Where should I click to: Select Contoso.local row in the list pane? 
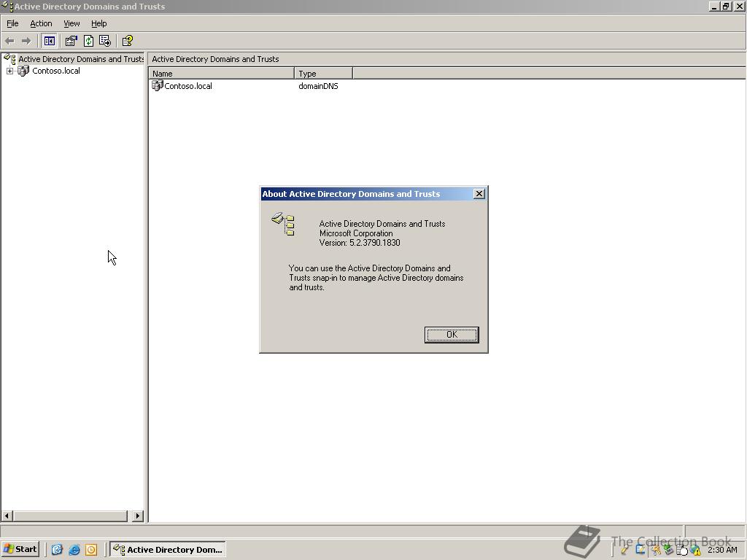(188, 86)
